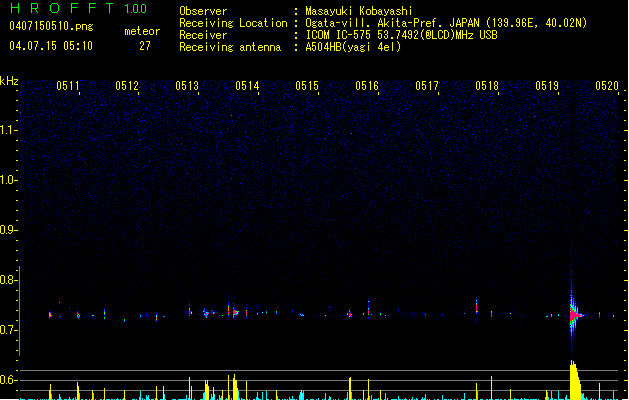Click the A504HB(yagi 4el) antenna text
629x400 pixels.
point(353,47)
